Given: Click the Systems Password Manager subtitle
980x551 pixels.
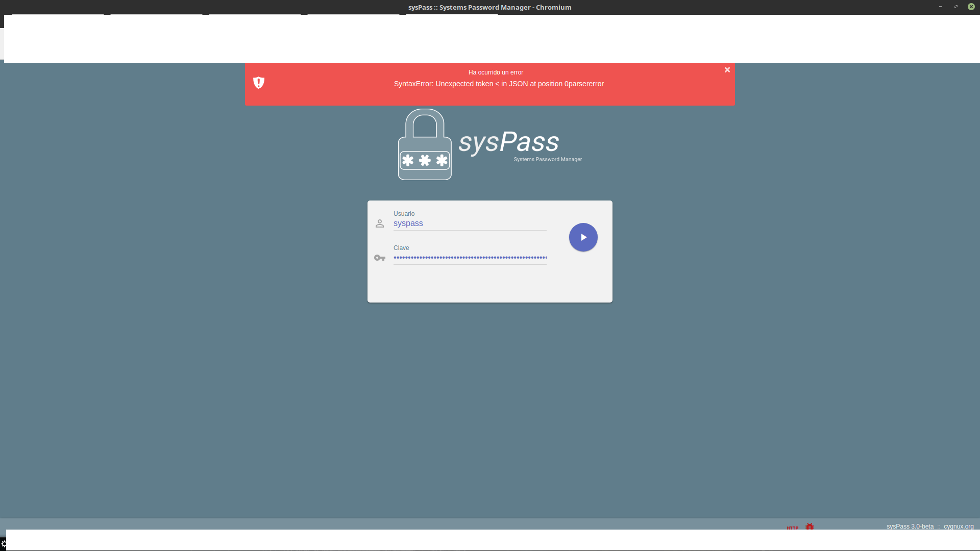Looking at the screenshot, I should 548,159.
